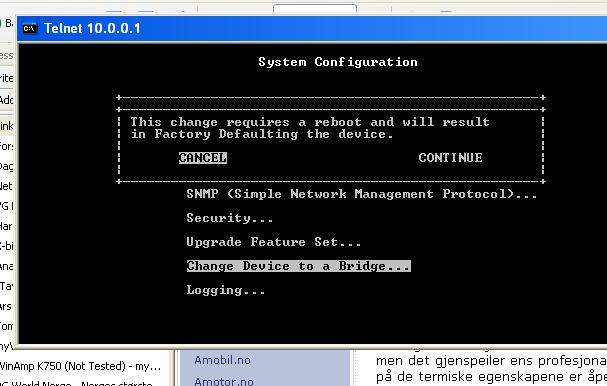Open the Amotor.no link in browser
Image resolution: width=607 pixels, height=386 pixels.
click(224, 381)
